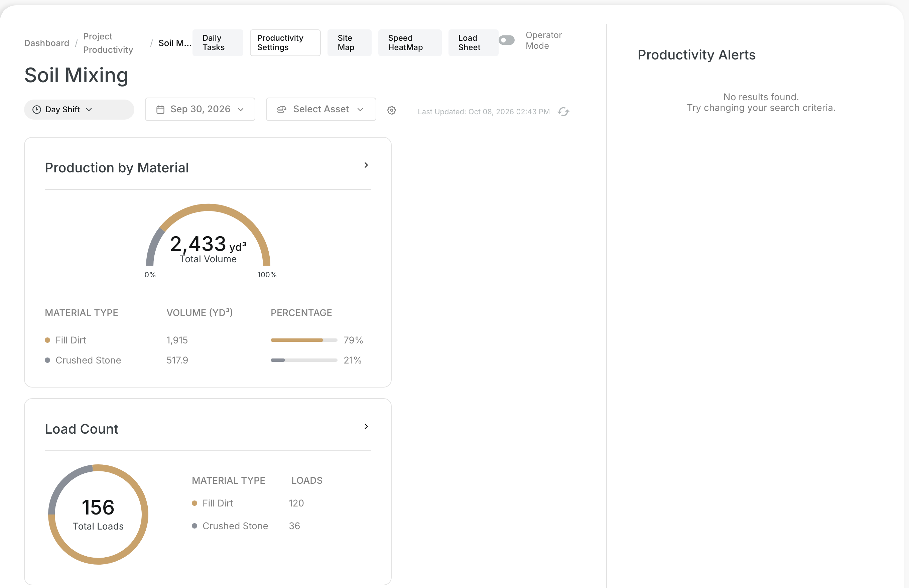Open the Load Sheet tab
This screenshot has height=588, width=909.
[x=473, y=43]
